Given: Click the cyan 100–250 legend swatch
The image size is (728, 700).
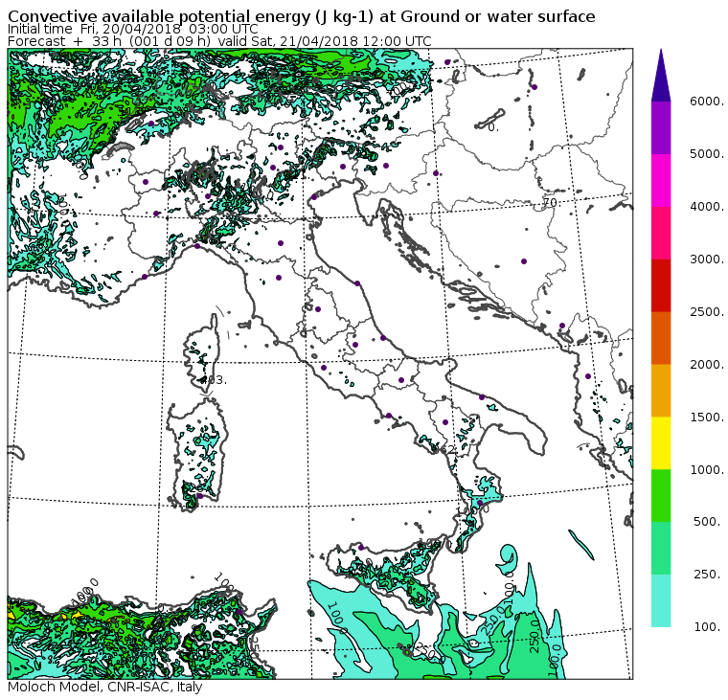Looking at the screenshot, I should coord(661,600).
